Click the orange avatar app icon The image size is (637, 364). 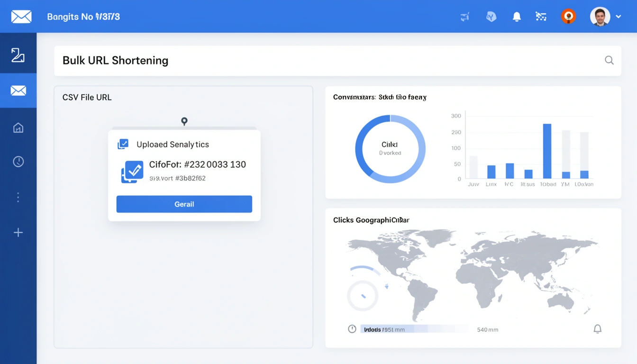point(568,16)
